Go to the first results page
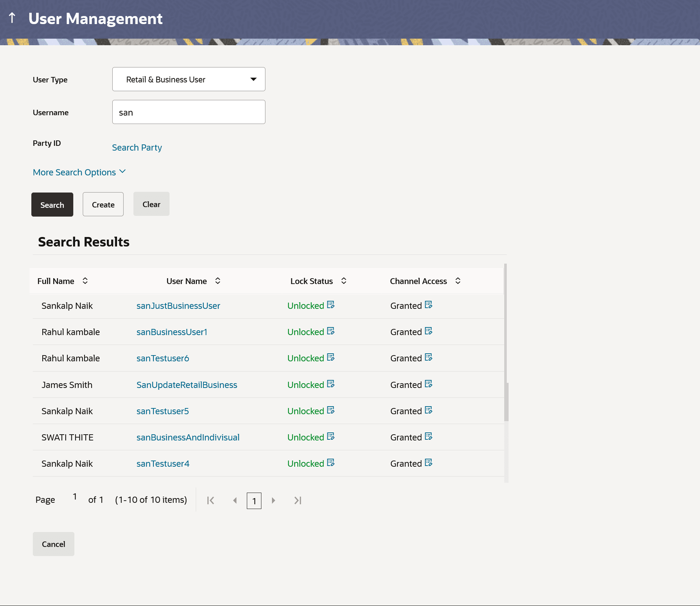The height and width of the screenshot is (606, 700). (x=210, y=500)
